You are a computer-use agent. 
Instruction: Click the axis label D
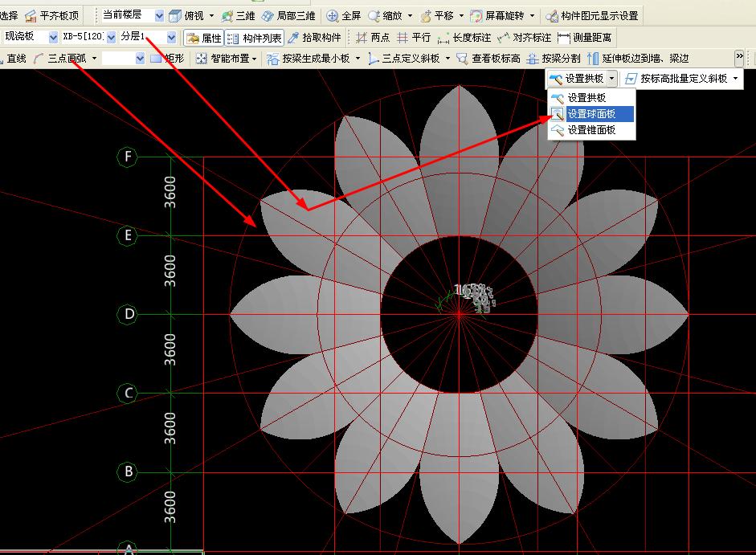click(x=127, y=314)
